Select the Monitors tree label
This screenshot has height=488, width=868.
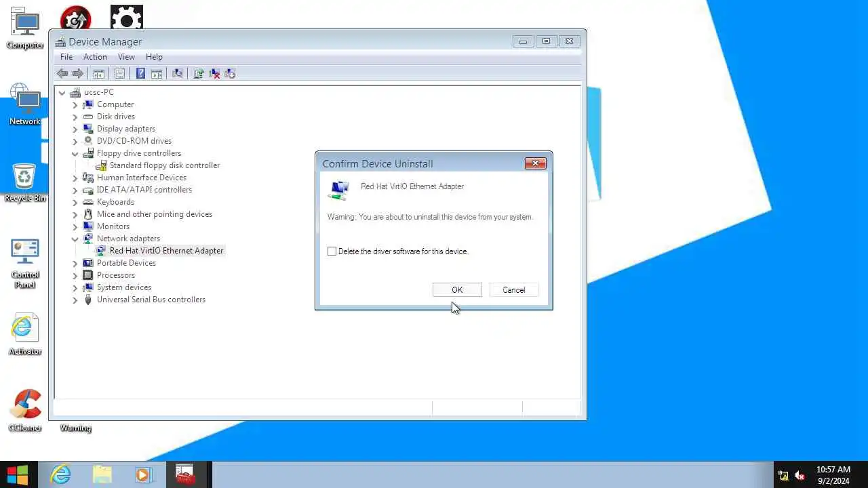[113, 226]
